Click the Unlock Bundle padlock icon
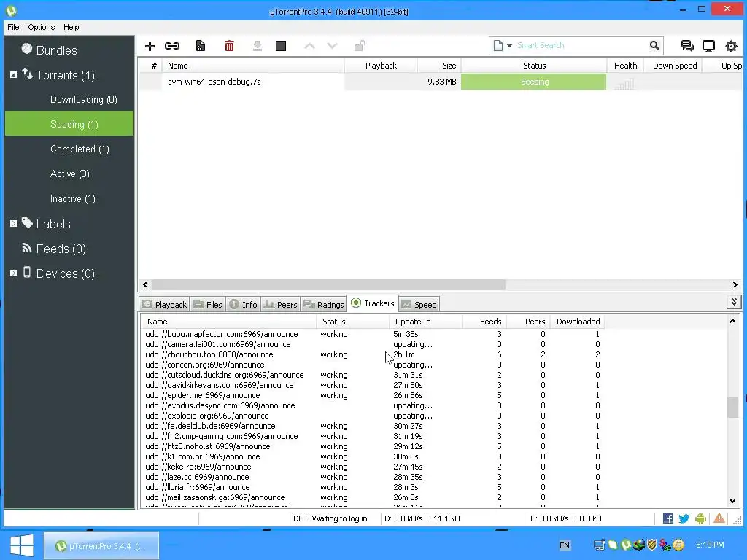This screenshot has height=560, width=747. 360,46
